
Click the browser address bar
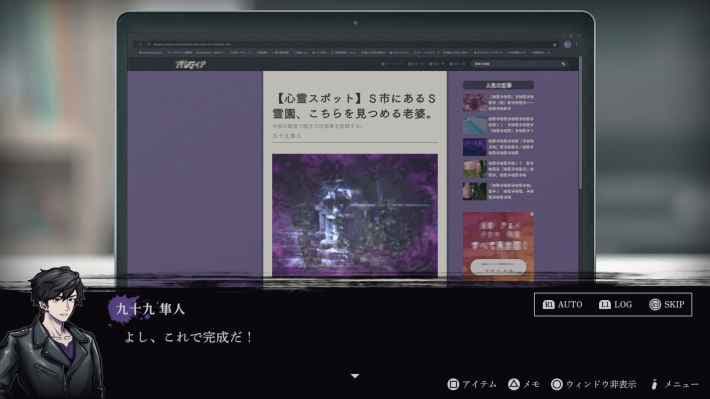click(346, 44)
